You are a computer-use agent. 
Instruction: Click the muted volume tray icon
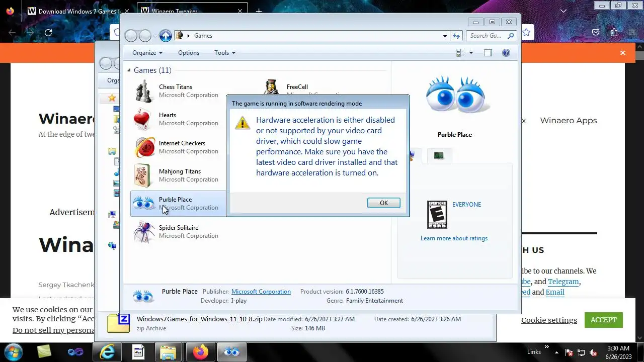[593, 352]
